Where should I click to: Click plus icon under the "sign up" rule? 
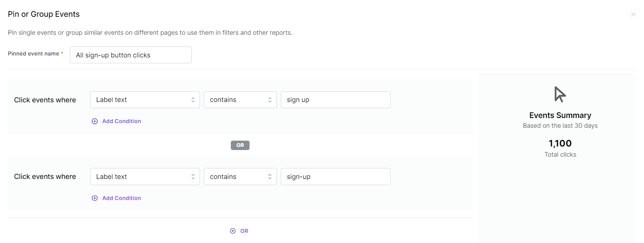pos(95,121)
